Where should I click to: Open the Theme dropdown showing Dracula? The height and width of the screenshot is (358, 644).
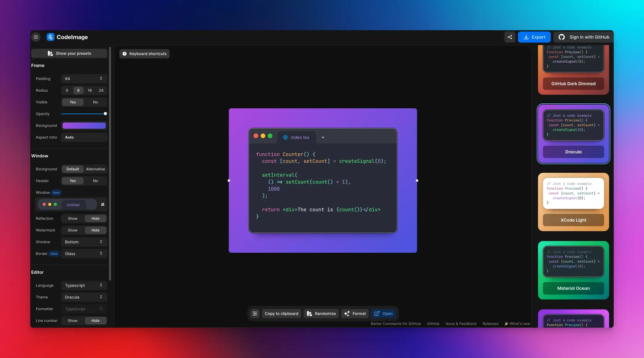click(x=84, y=297)
